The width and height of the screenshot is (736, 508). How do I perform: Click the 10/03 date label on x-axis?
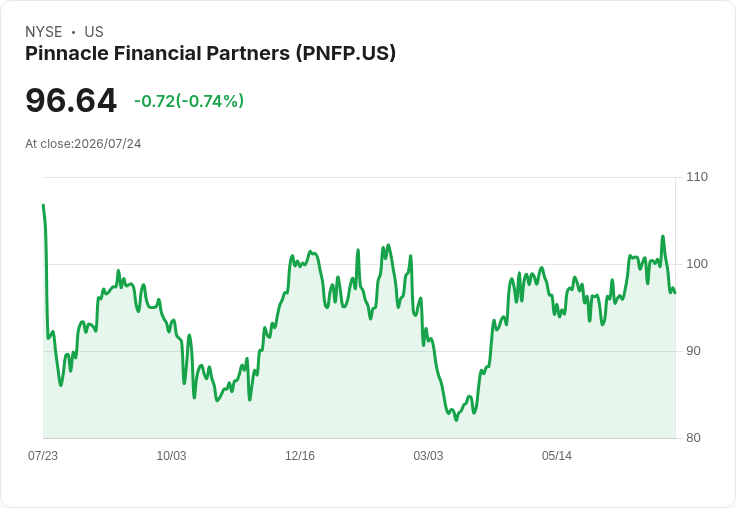point(171,455)
